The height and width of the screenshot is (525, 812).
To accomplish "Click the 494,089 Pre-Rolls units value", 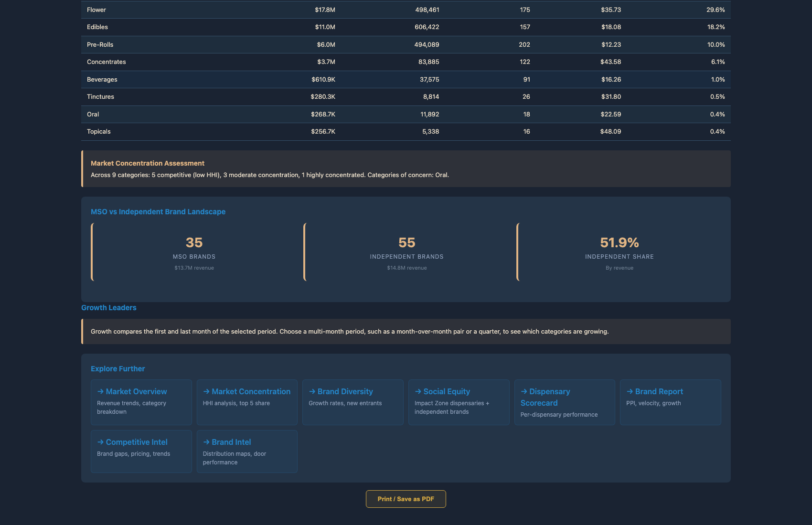I will [x=427, y=44].
